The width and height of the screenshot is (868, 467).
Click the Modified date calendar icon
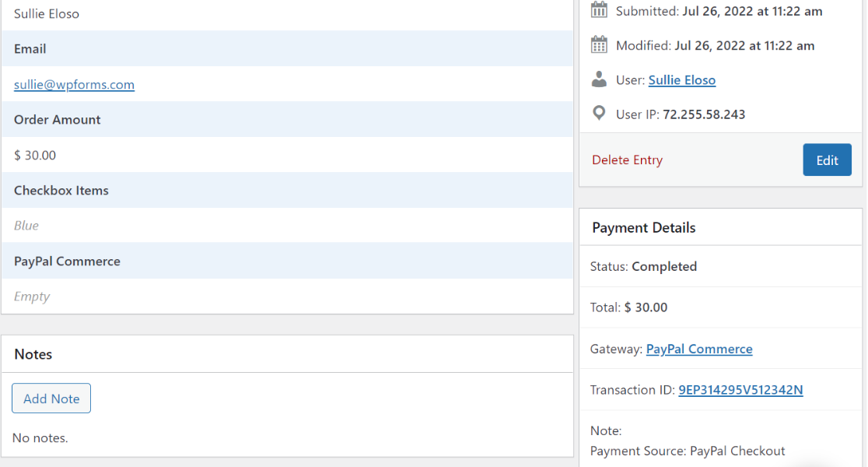599,44
